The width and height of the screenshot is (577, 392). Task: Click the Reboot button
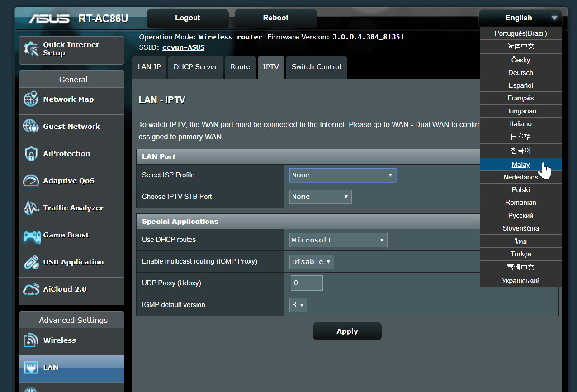[x=276, y=18]
